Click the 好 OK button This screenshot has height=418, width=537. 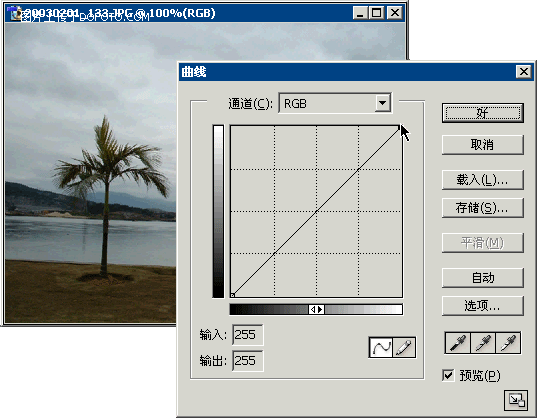pos(483,113)
